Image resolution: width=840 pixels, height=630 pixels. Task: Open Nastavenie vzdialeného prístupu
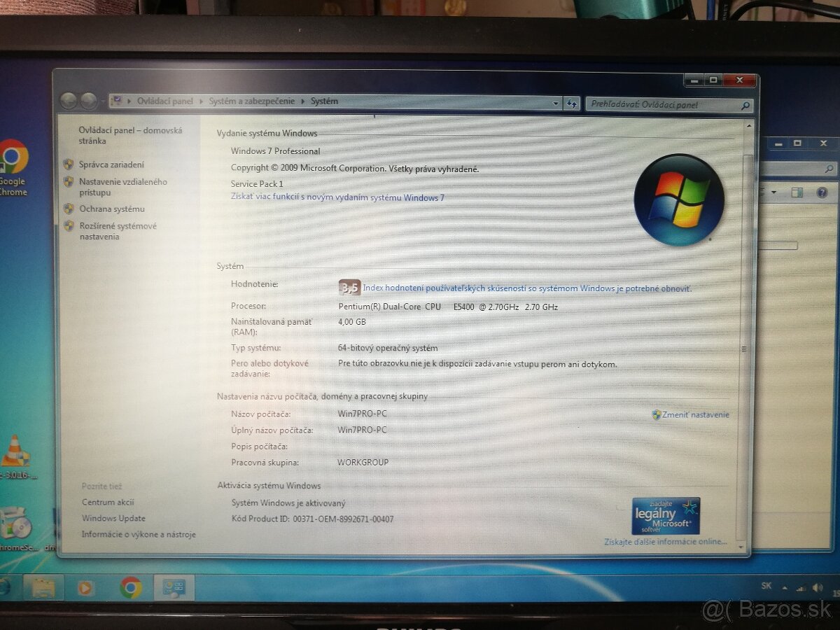point(122,187)
